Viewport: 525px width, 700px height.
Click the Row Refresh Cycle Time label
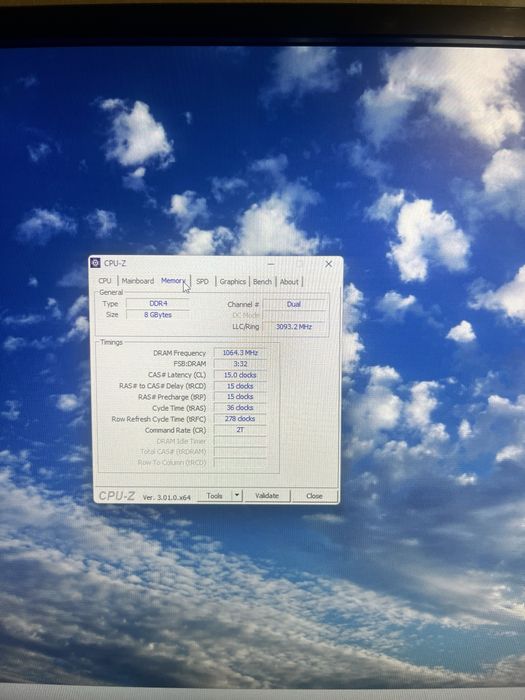159,419
